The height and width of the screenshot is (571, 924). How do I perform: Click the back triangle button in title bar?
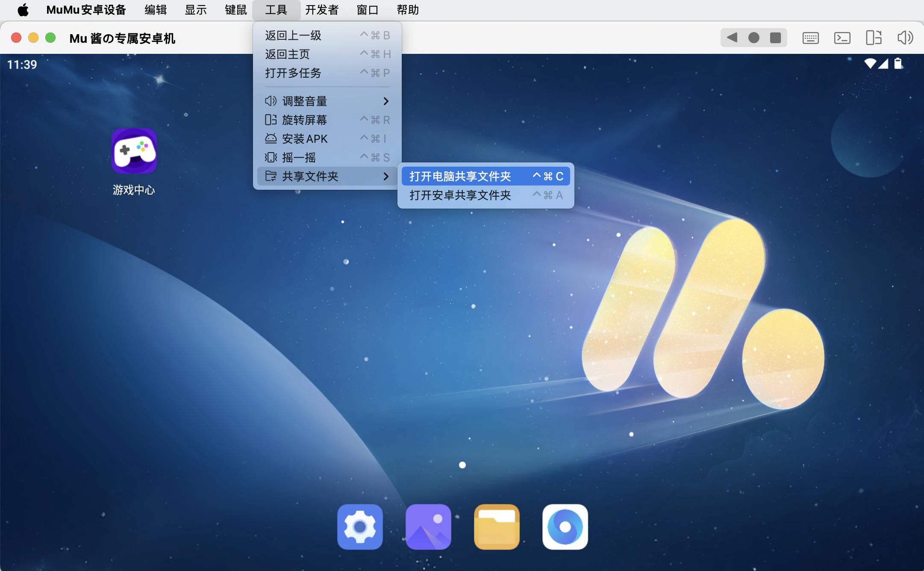(732, 38)
